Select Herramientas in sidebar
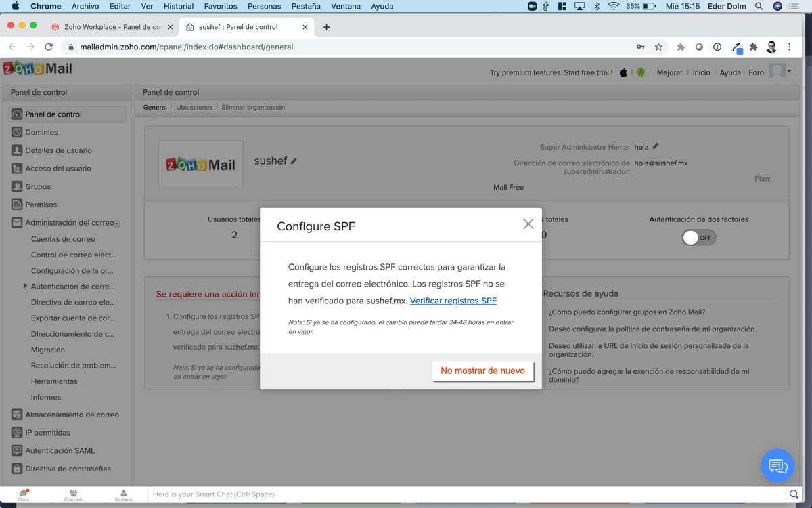 54,381
